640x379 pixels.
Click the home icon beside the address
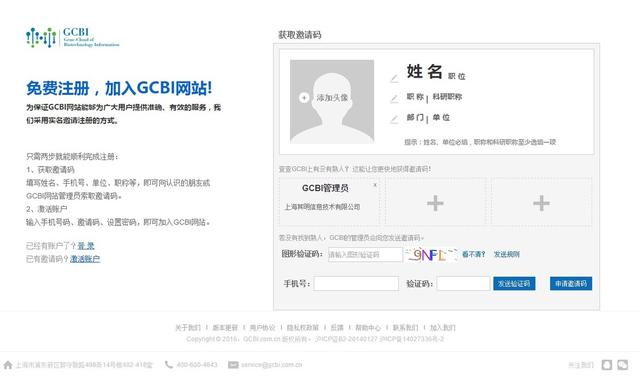click(x=8, y=365)
